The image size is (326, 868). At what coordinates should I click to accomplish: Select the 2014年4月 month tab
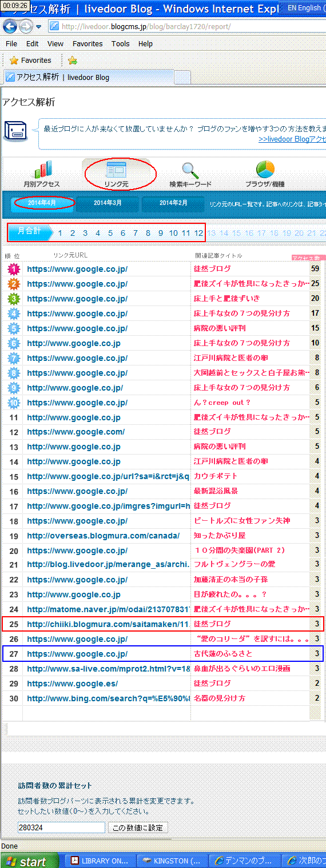43,203
